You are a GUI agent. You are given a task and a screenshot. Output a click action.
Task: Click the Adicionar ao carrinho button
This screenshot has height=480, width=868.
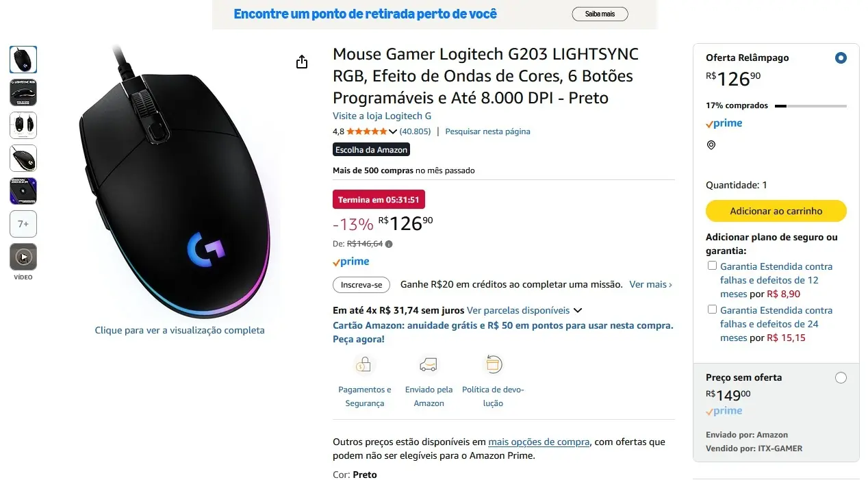coord(776,211)
